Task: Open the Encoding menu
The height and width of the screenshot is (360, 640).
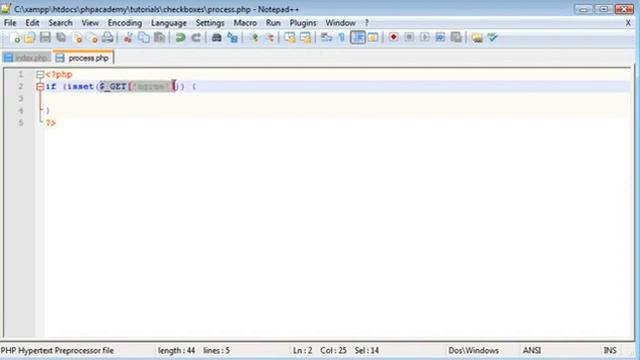Action: [x=125, y=23]
